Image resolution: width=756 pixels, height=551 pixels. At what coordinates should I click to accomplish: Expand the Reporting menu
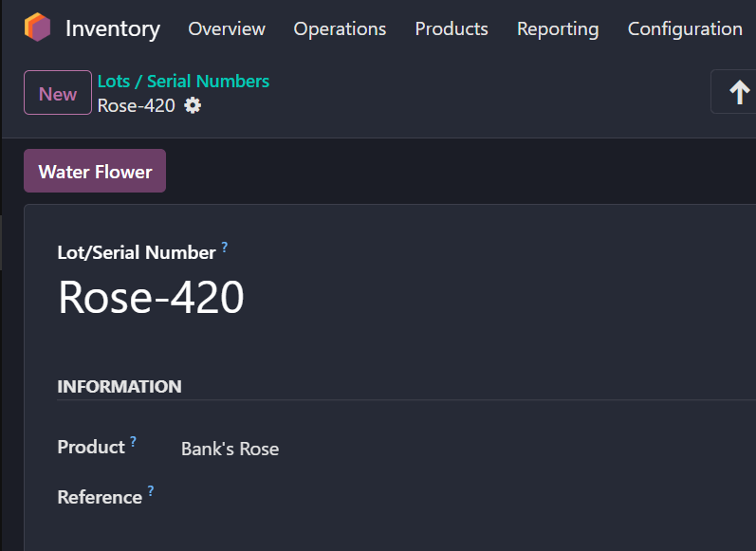pos(558,29)
